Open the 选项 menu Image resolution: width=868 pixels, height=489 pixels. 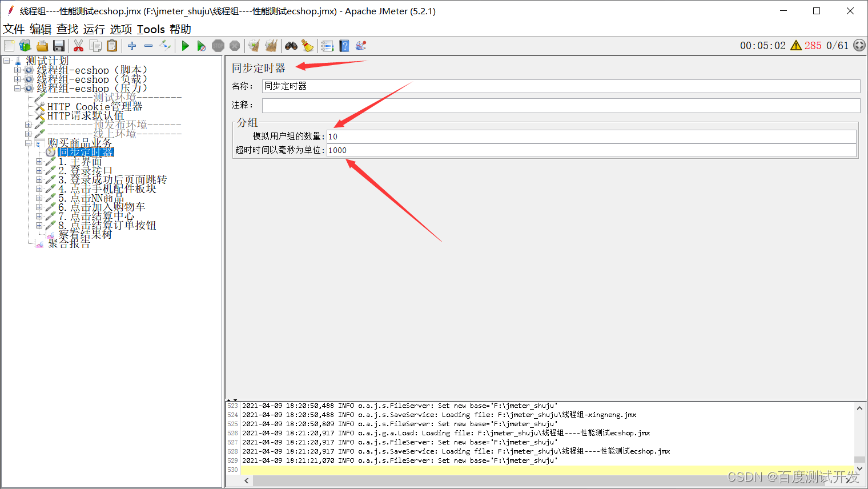point(121,29)
